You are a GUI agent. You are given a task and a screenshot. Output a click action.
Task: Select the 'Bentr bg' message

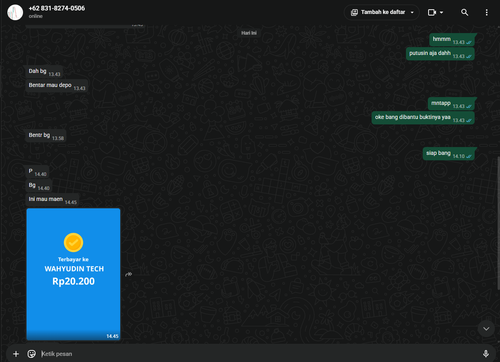click(x=46, y=136)
